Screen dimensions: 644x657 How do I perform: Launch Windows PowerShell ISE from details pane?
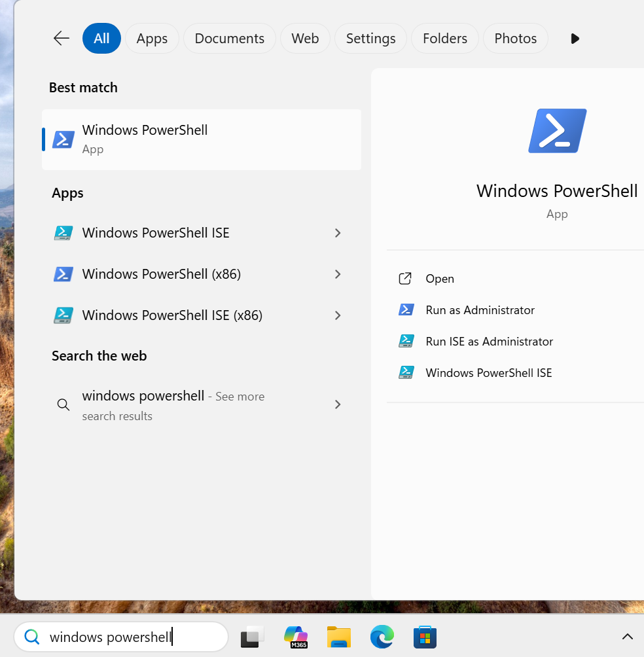(x=488, y=373)
